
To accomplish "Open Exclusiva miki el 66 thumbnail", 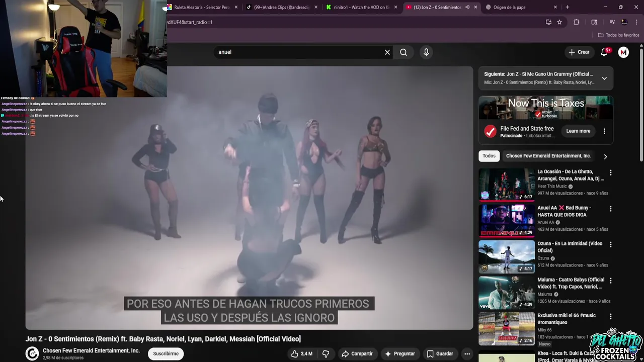I will click(x=507, y=328).
